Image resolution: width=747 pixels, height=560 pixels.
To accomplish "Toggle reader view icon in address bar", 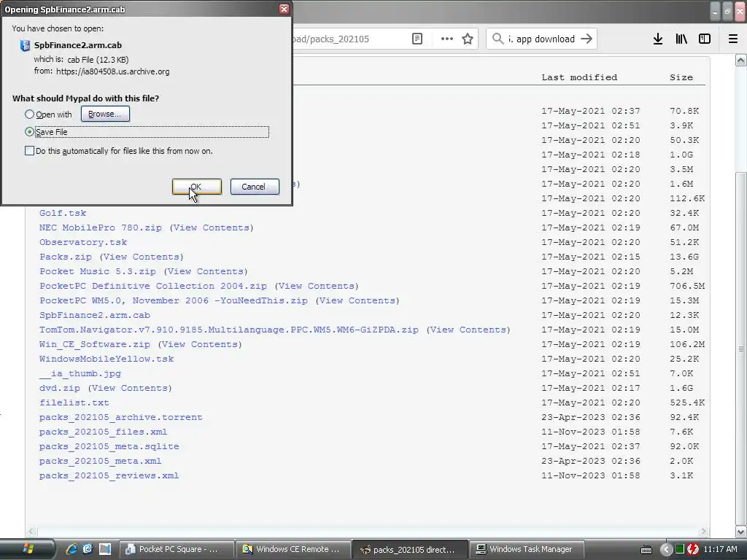I will coord(417,39).
